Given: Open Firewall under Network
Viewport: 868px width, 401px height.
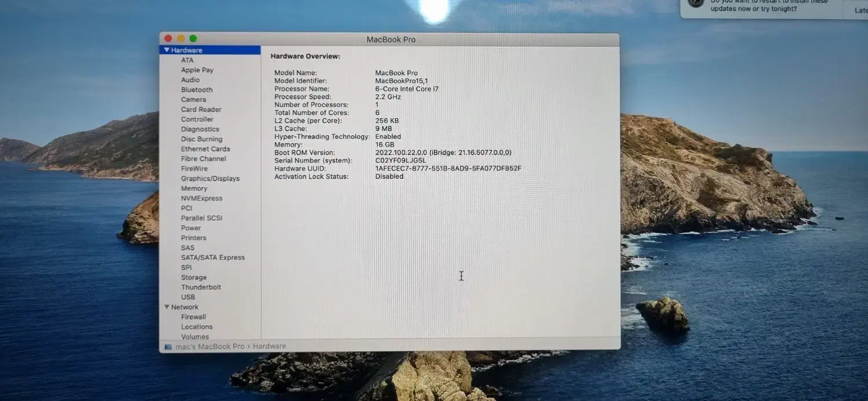Looking at the screenshot, I should coord(193,317).
